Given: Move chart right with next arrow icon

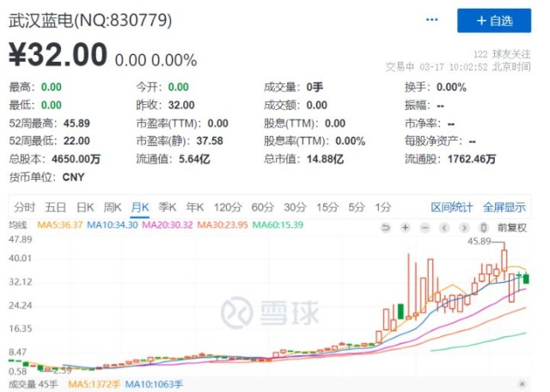Looking at the screenshot, I should pyautogui.click(x=464, y=228).
